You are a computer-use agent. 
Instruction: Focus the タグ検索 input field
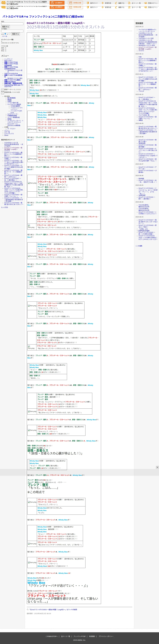coord(12,31)
